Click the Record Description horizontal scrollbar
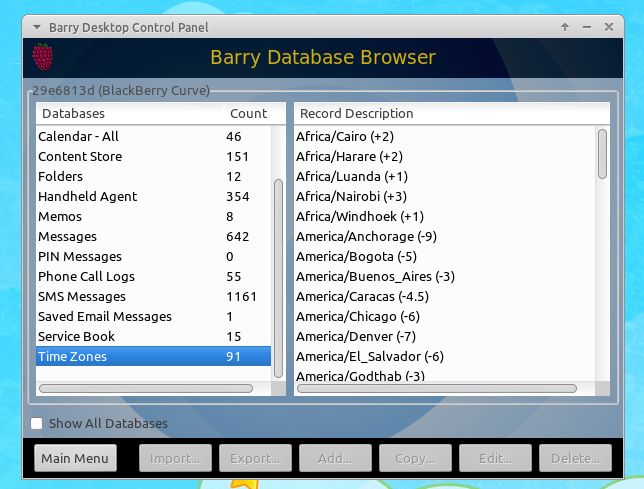This screenshot has height=489, width=644. [437, 388]
